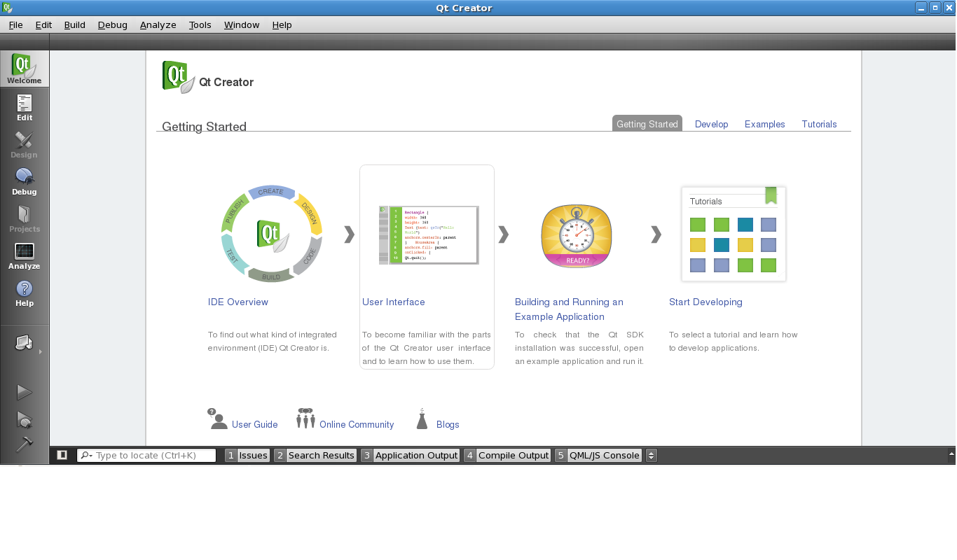Click the Online Community people icon

coord(305,418)
